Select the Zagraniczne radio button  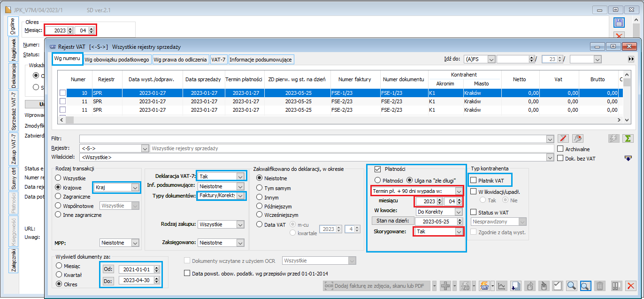point(58,197)
